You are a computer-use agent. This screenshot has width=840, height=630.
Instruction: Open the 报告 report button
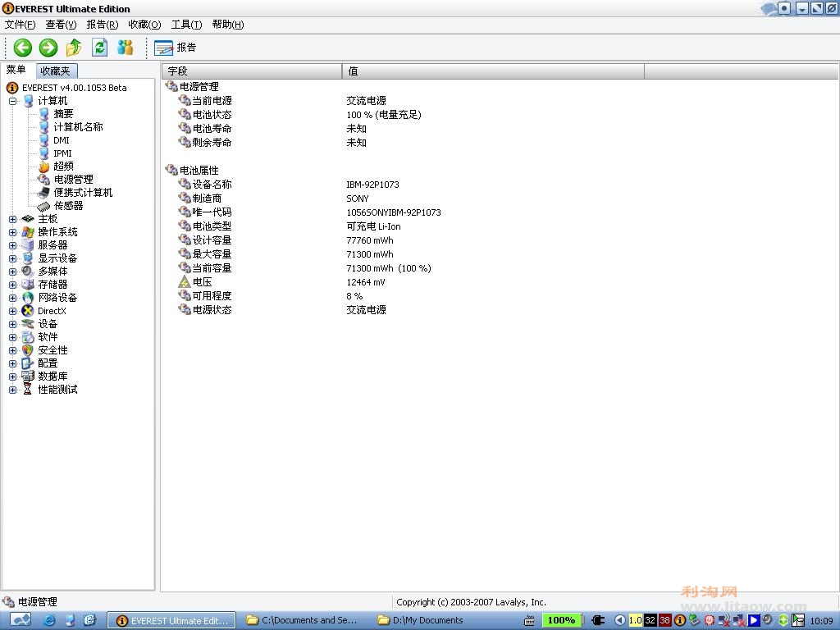click(x=176, y=48)
